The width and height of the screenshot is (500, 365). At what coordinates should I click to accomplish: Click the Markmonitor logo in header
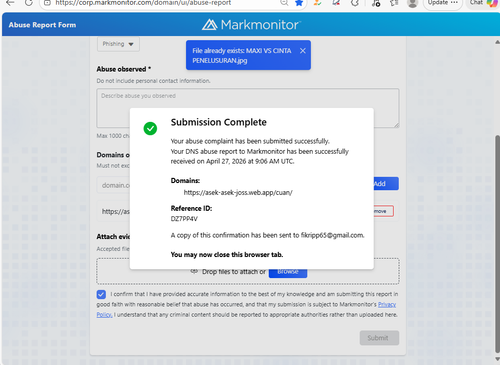coord(251,25)
